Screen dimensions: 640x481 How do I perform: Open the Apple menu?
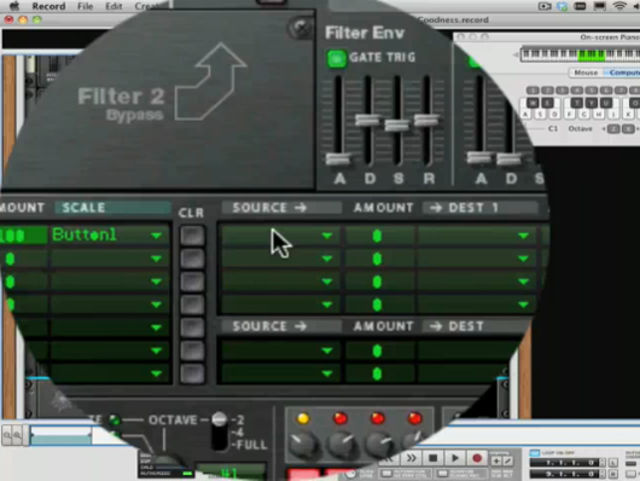pos(14,6)
